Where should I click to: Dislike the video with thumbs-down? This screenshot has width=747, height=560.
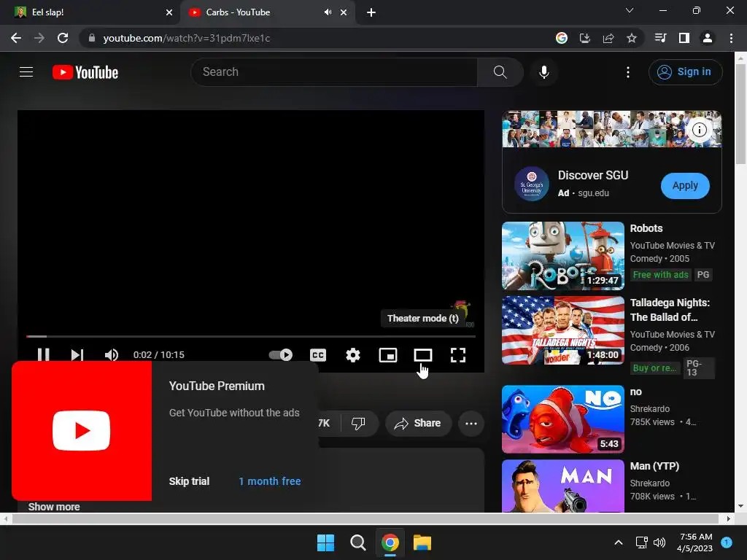click(x=358, y=423)
